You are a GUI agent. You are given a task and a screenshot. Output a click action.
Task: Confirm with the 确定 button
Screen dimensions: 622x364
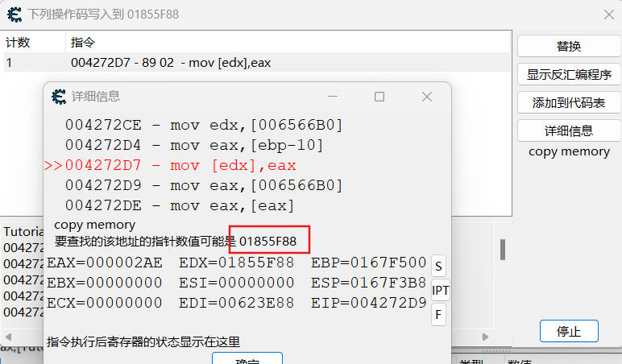tap(247, 359)
